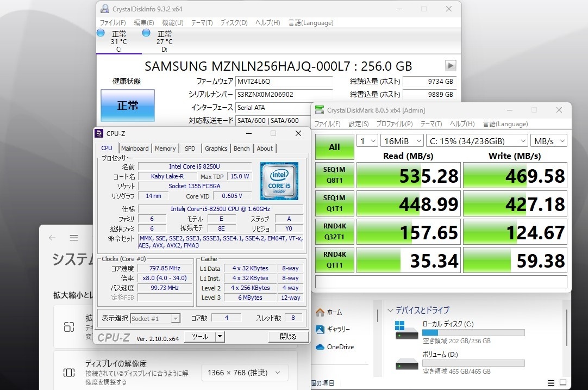Open テーマ(T) menu in CrystalDiskMark
This screenshot has height=390, width=588.
point(431,124)
